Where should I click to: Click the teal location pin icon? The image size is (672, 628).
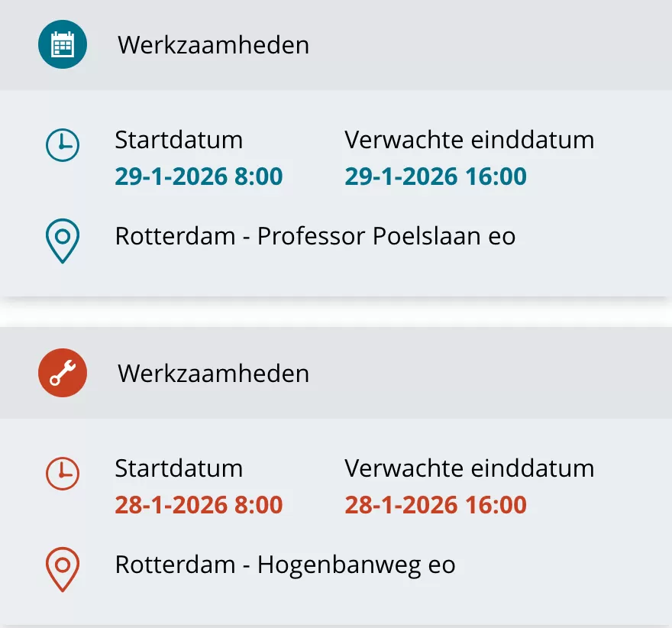[63, 241]
